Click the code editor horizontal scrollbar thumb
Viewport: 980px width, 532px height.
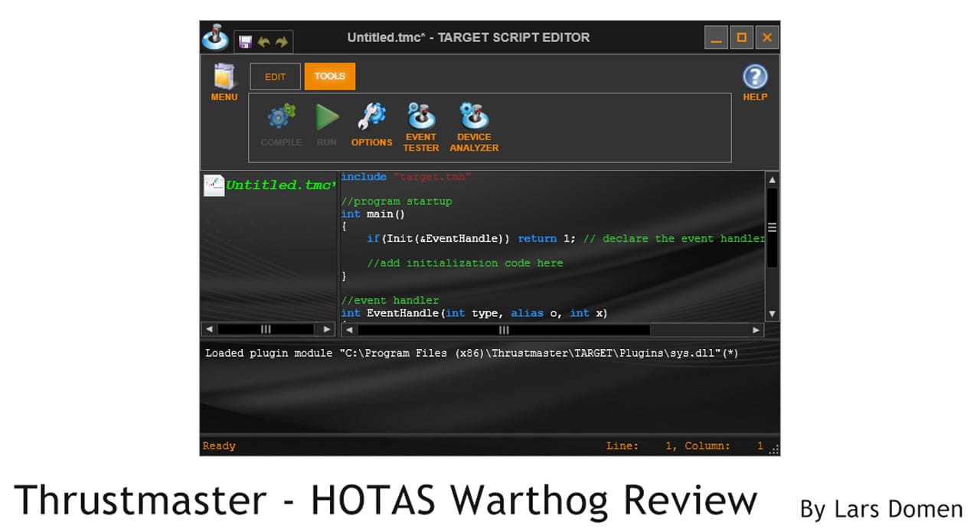[x=503, y=330]
